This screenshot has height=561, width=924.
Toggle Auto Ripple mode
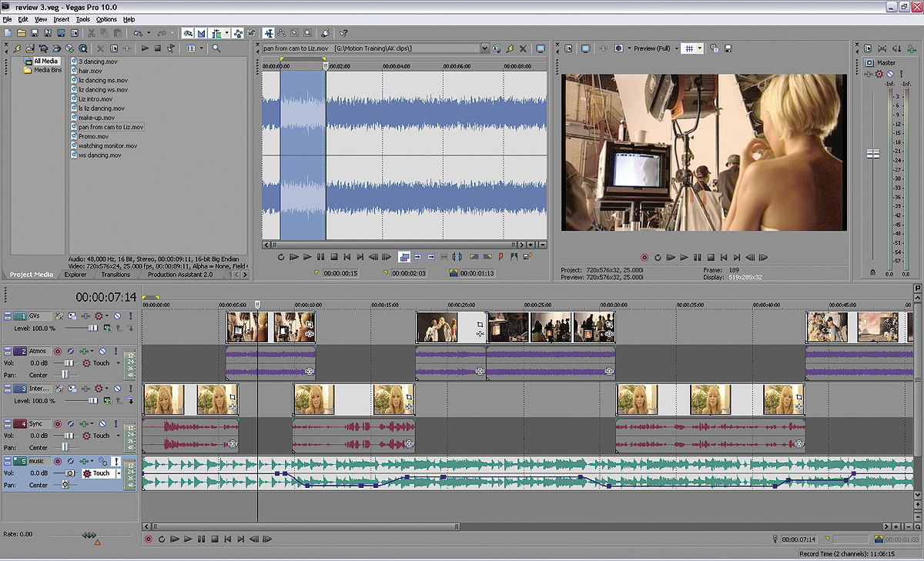coord(216,33)
